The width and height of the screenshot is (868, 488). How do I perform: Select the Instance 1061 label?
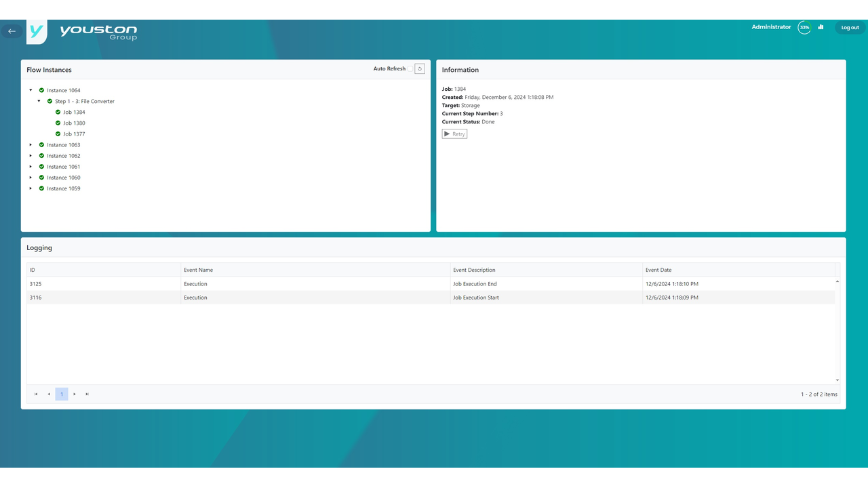point(63,167)
